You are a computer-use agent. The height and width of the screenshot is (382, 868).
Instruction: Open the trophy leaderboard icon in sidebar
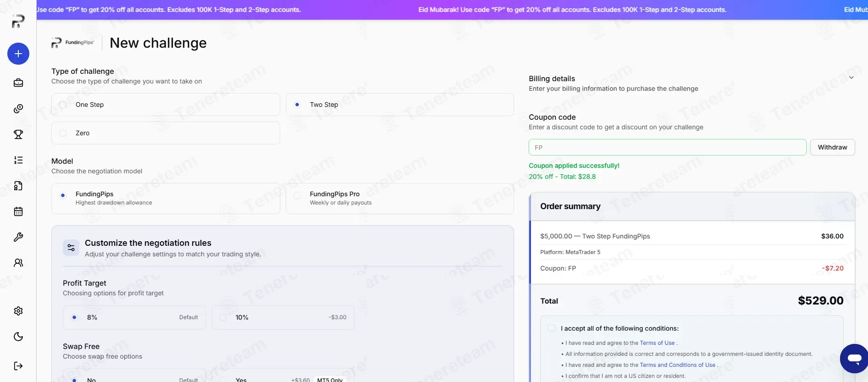(18, 134)
